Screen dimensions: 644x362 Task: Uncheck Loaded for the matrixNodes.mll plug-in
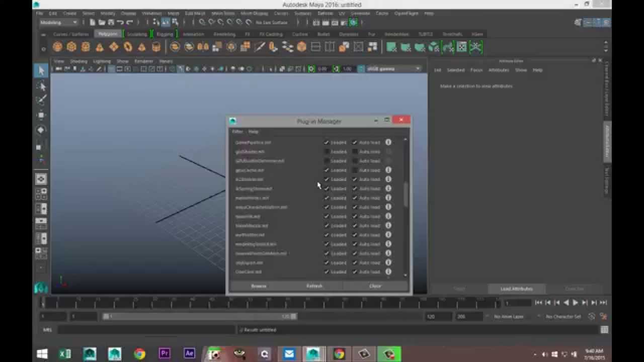pos(327,198)
